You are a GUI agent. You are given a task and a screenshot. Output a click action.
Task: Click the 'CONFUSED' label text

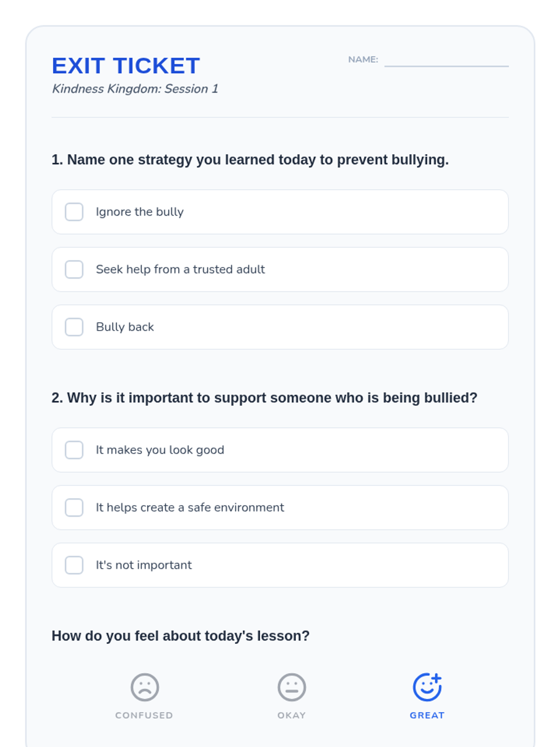coord(144,715)
